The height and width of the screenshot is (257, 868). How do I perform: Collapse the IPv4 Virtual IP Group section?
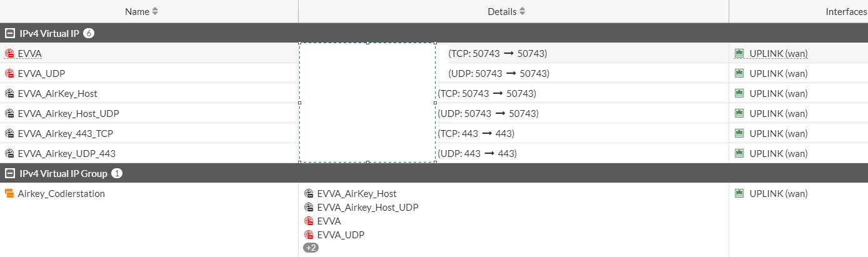(9, 173)
